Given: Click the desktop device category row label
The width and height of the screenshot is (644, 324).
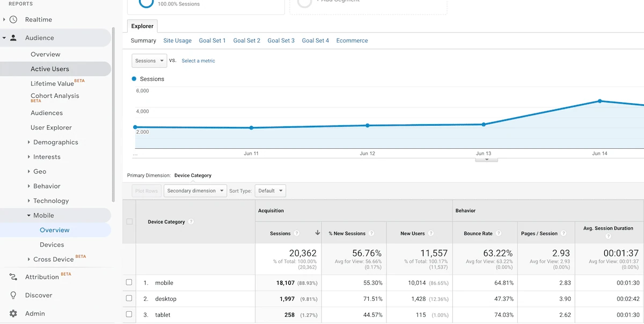Looking at the screenshot, I should click(x=166, y=299).
